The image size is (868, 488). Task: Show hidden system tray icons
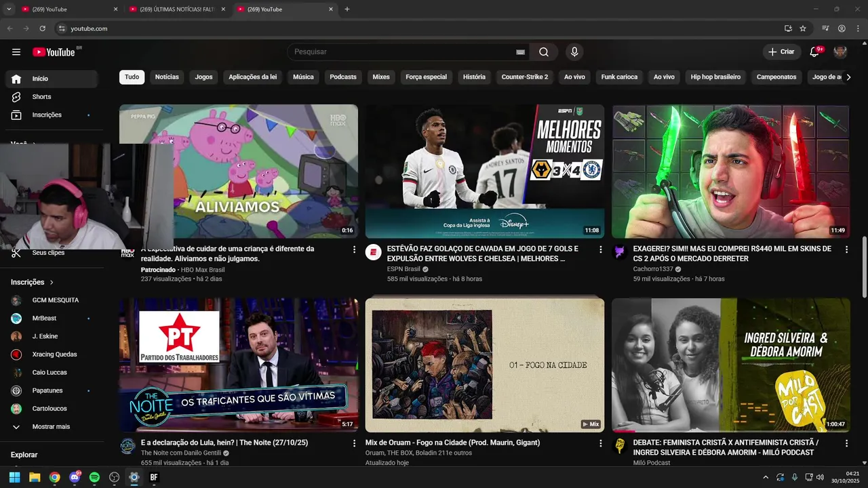click(x=765, y=477)
